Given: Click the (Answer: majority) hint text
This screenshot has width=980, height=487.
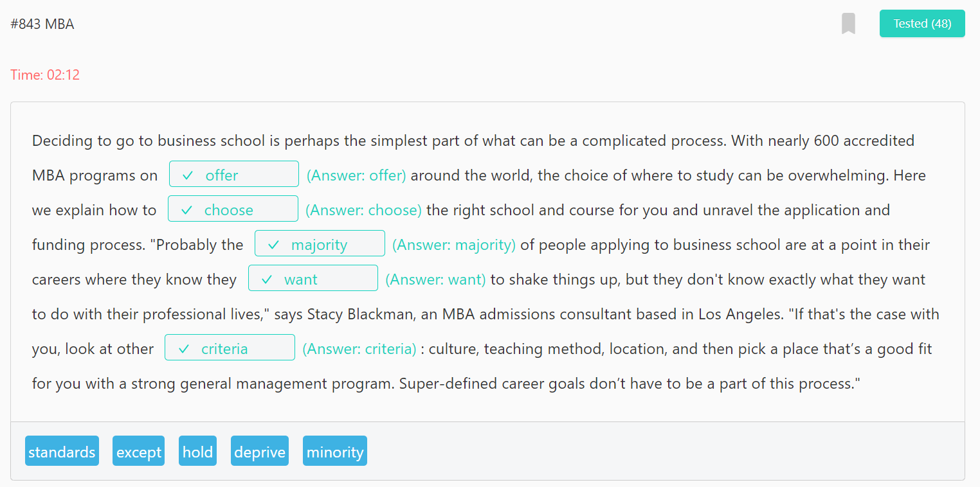Looking at the screenshot, I should pos(454,245).
